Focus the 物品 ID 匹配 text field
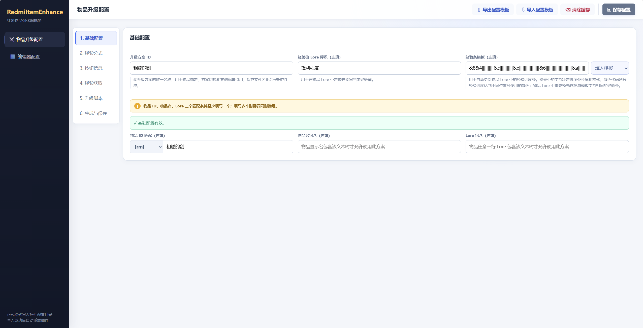The image size is (644, 328). coord(228,147)
